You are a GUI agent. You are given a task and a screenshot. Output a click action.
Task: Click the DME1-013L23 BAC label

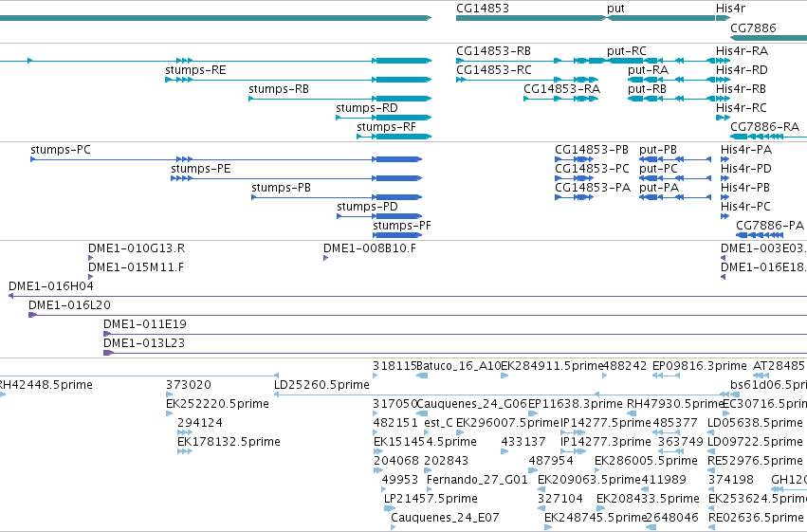pos(144,343)
